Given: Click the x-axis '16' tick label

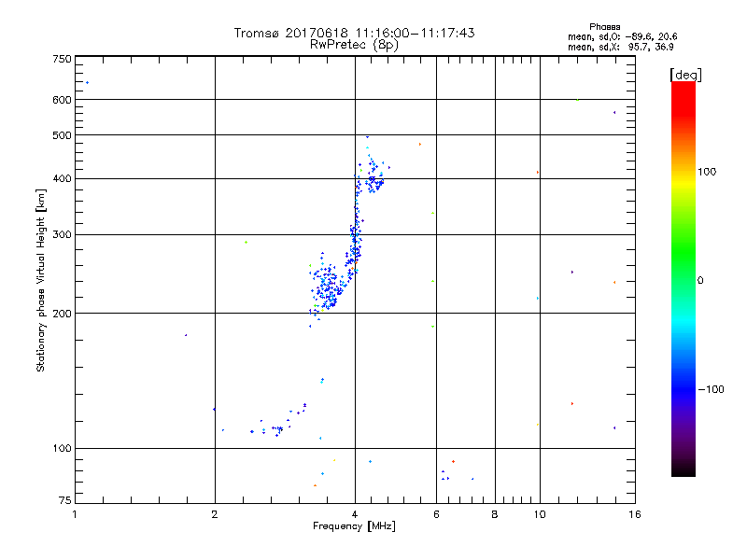Looking at the screenshot, I should pyautogui.click(x=635, y=514).
